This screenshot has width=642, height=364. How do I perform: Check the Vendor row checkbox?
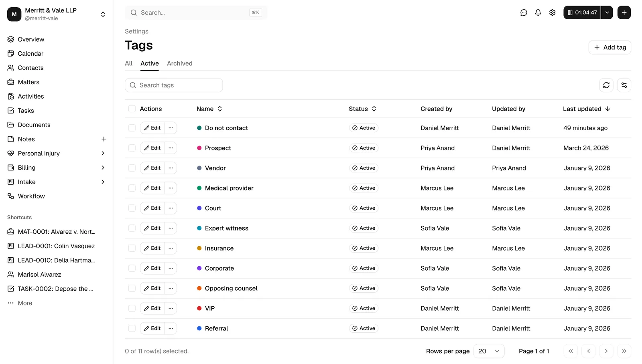(x=132, y=168)
